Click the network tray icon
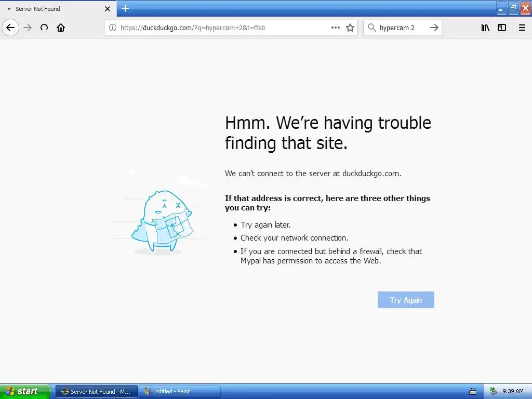The width and height of the screenshot is (532, 399). [494, 392]
